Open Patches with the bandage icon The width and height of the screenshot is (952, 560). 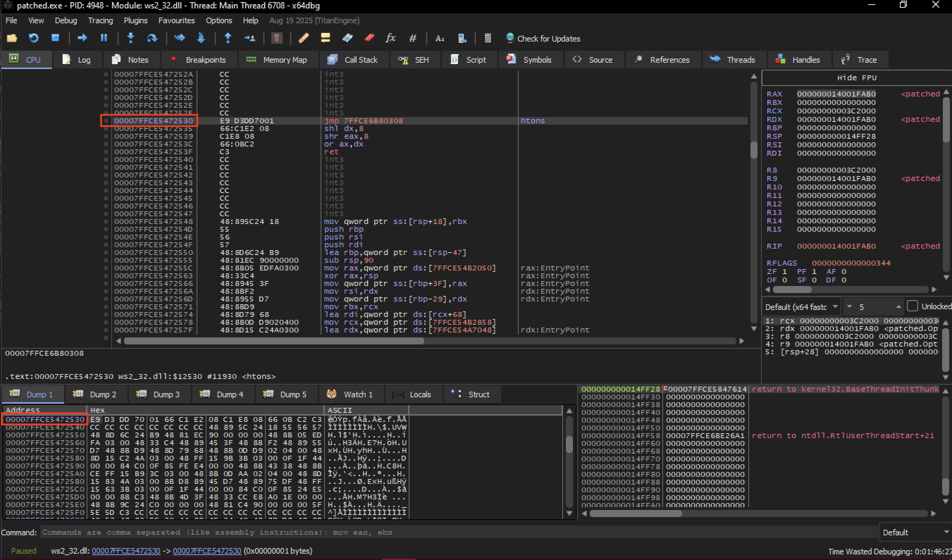[303, 38]
